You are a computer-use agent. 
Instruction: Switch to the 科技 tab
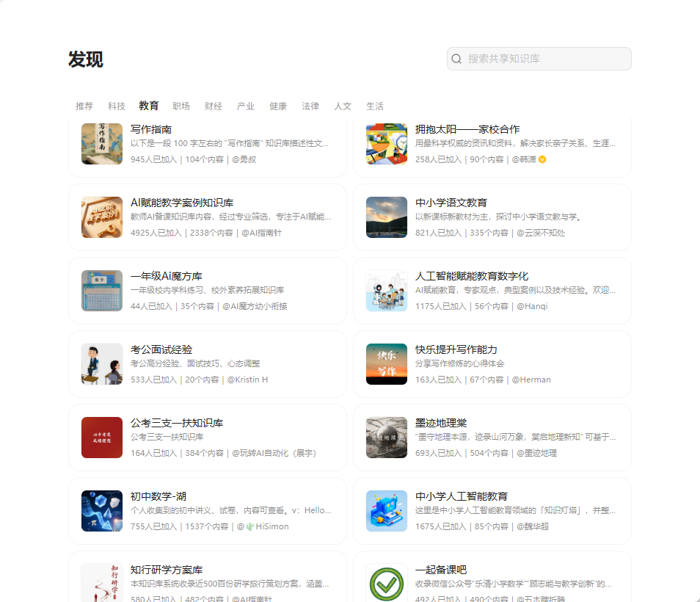pyautogui.click(x=117, y=106)
